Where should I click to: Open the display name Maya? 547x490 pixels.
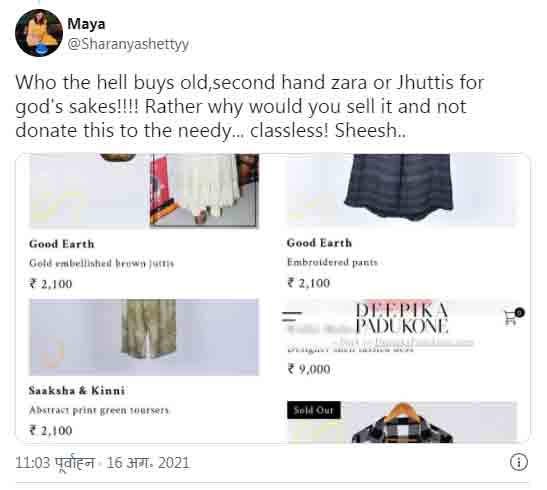click(86, 24)
